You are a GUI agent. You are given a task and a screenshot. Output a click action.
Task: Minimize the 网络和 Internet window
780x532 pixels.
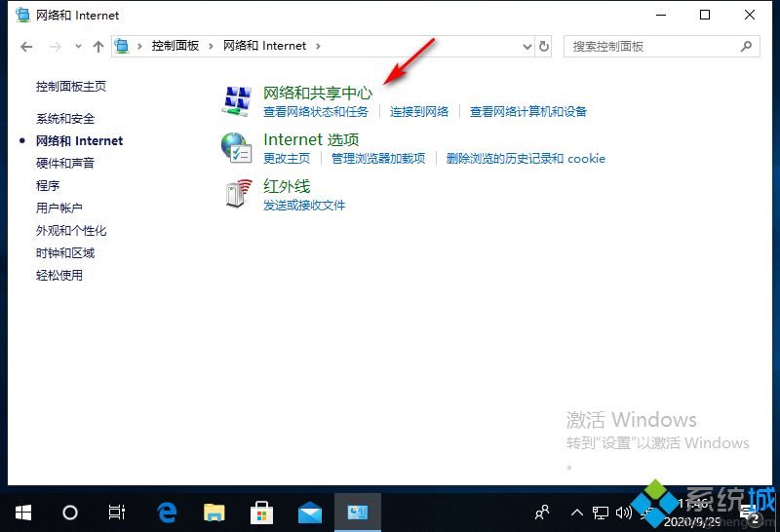click(x=661, y=15)
